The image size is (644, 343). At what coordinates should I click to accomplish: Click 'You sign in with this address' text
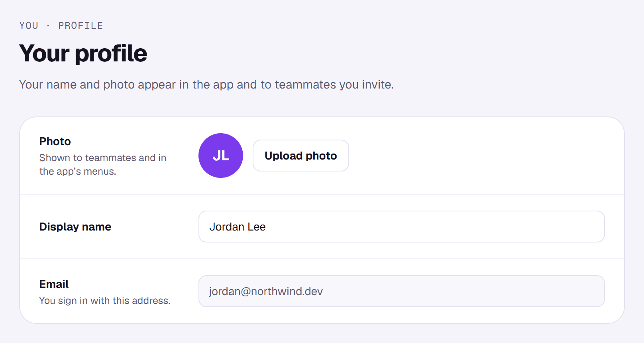[105, 300]
